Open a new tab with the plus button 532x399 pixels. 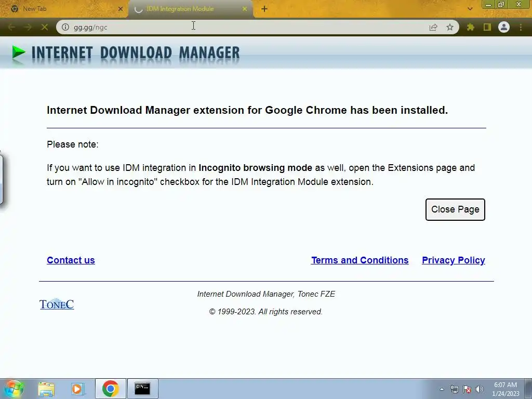264,9
